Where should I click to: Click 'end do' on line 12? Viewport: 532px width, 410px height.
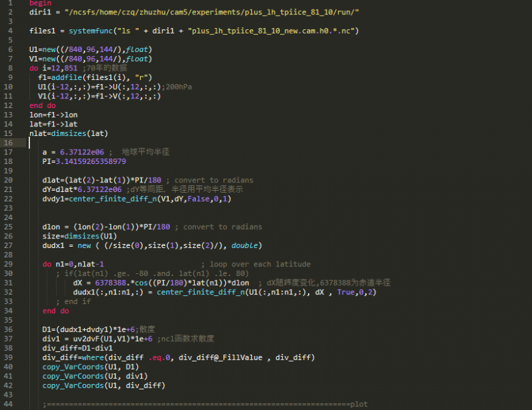(x=42, y=105)
